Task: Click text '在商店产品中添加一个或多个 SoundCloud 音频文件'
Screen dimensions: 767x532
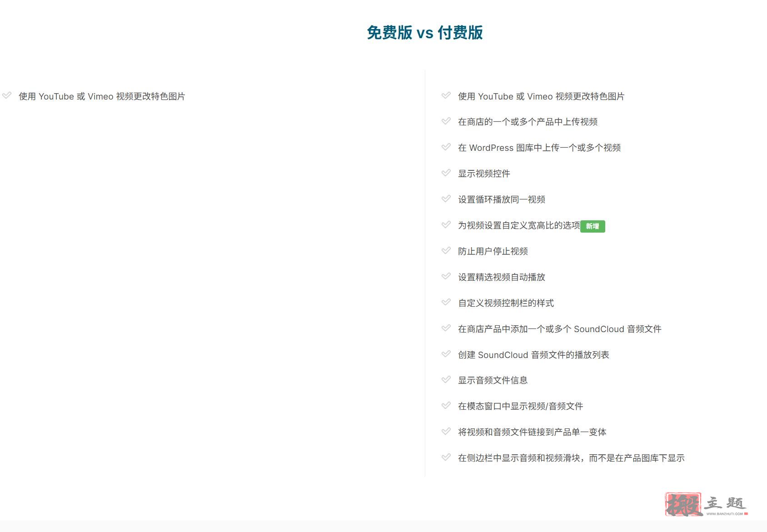Action: 560,329
